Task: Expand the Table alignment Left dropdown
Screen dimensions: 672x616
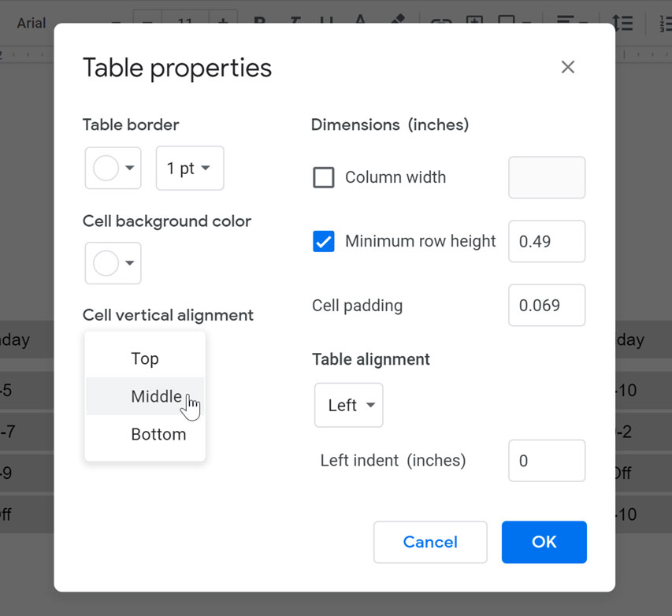Action: pyautogui.click(x=348, y=405)
